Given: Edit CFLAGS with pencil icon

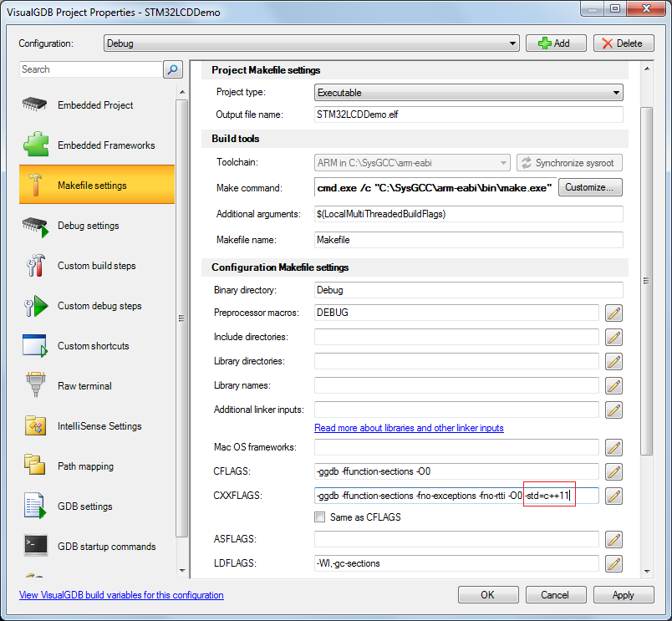Looking at the screenshot, I should pos(613,472).
